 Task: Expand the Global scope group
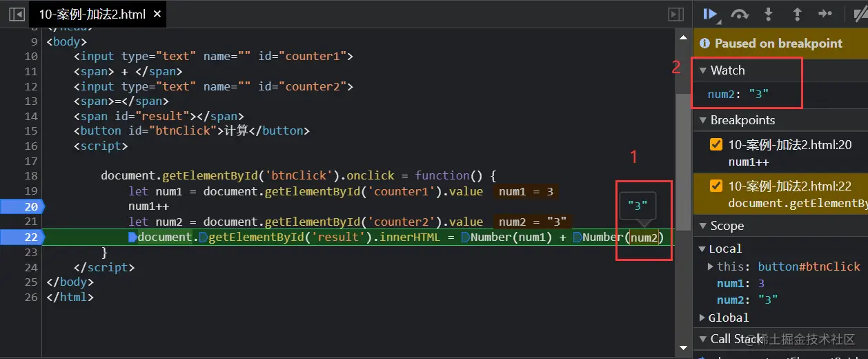coord(702,318)
